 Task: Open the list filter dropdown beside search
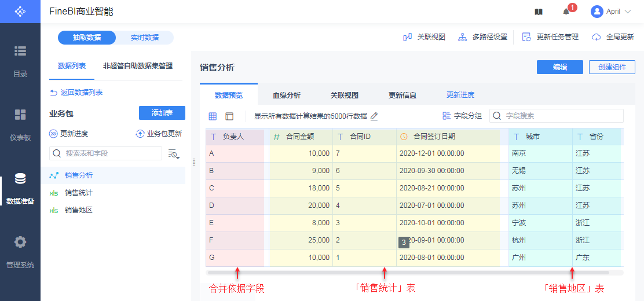(x=173, y=153)
